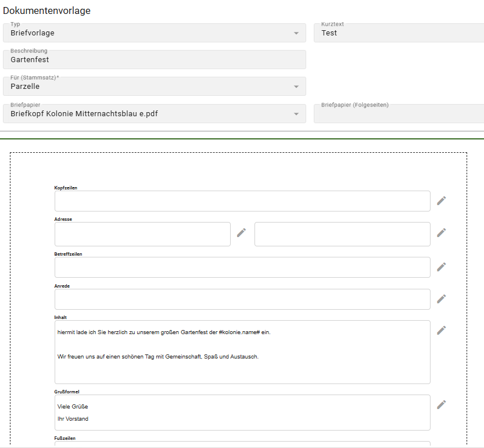Edit the Inhalt section using its pencil icon

442,330
